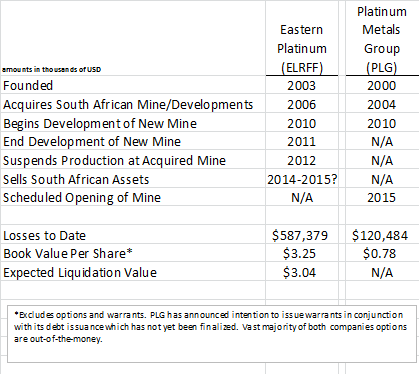Click the Eastern Platinum (ELRFF) column header
This screenshot has height=375, width=420.
coord(302,48)
